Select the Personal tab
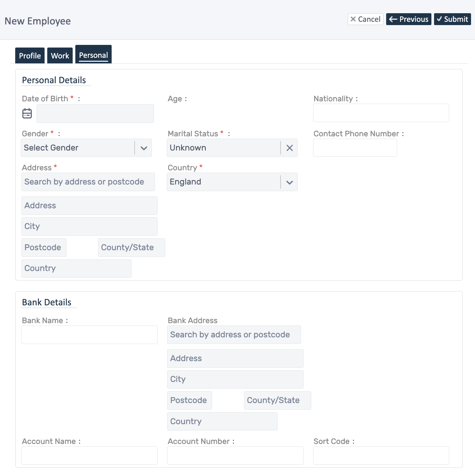The height and width of the screenshot is (476, 475). tap(93, 55)
